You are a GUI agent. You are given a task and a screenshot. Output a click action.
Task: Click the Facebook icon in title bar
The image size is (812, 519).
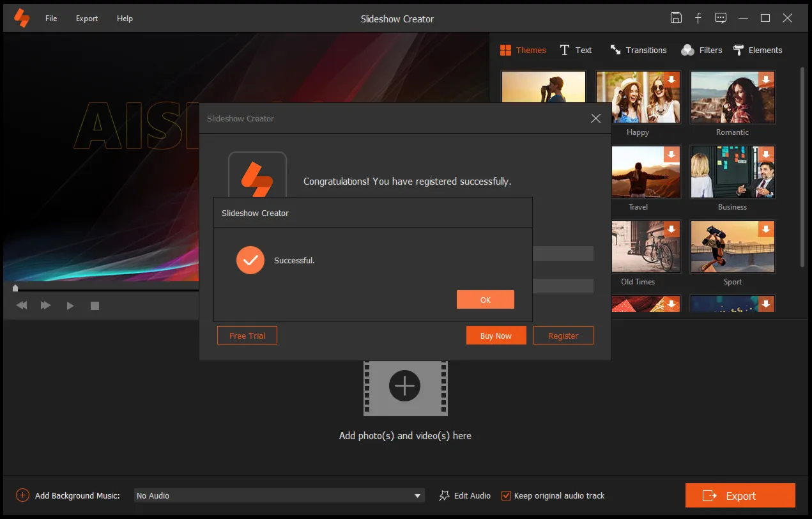tap(698, 18)
